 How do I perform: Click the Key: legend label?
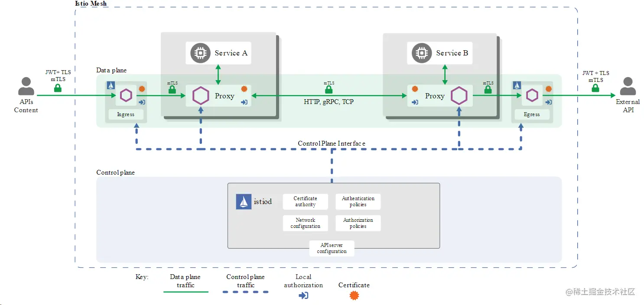coord(142,277)
